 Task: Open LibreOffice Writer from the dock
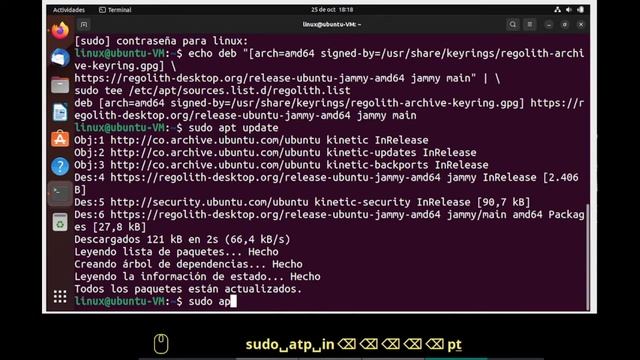click(60, 112)
